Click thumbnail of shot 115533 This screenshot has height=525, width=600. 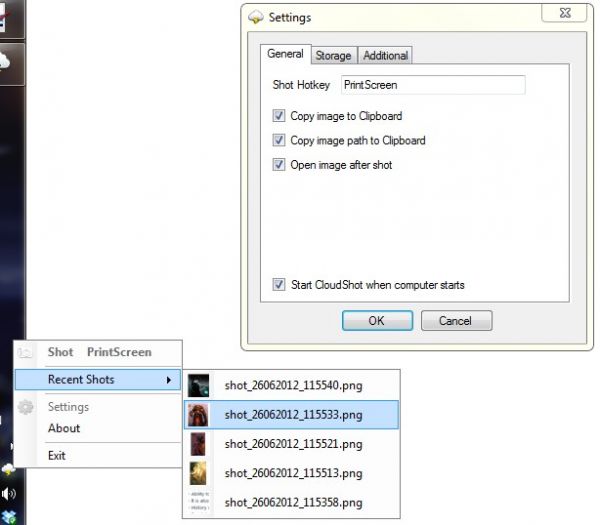coord(199,415)
